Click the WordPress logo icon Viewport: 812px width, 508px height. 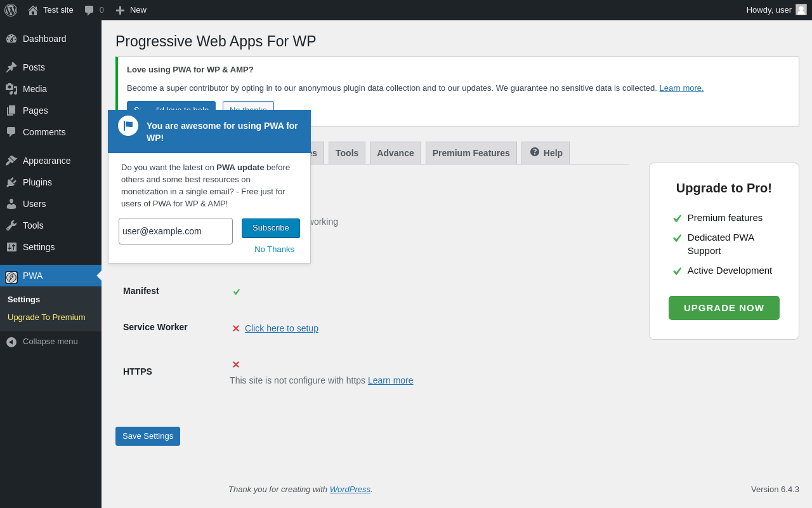pos(11,10)
